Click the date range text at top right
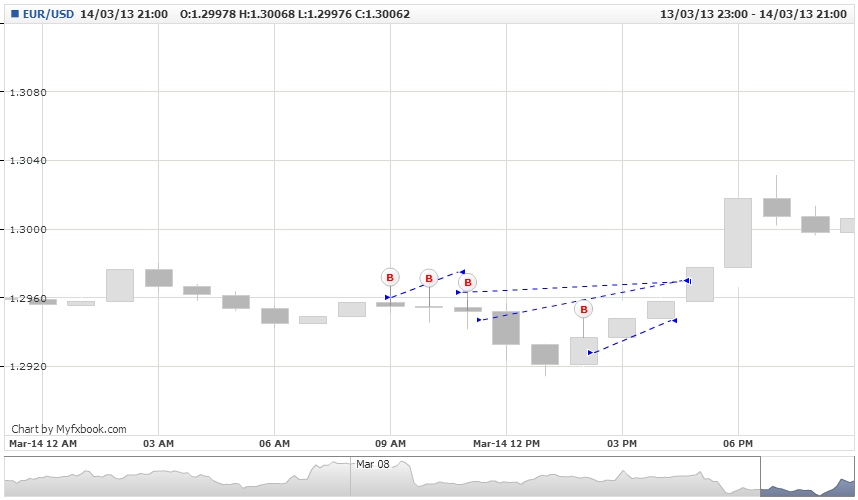This screenshot has width=858, height=500. point(753,14)
